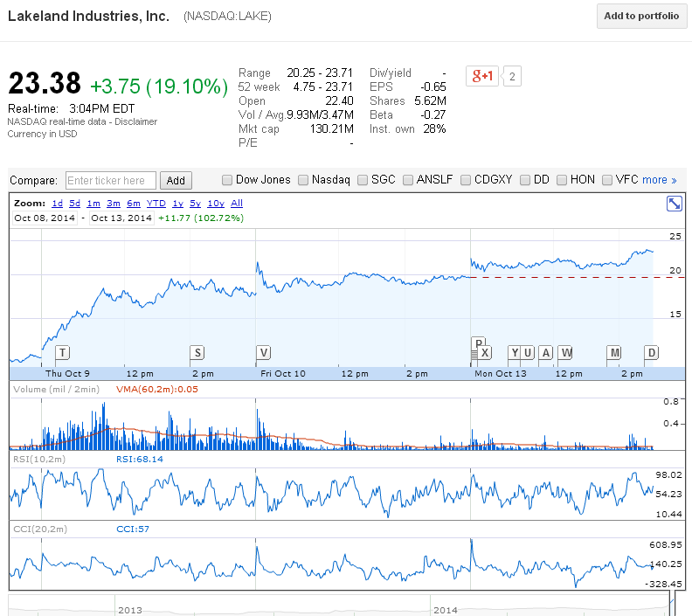692x616 pixels.
Task: Toggle HON comparison checkbox
Action: pos(561,180)
